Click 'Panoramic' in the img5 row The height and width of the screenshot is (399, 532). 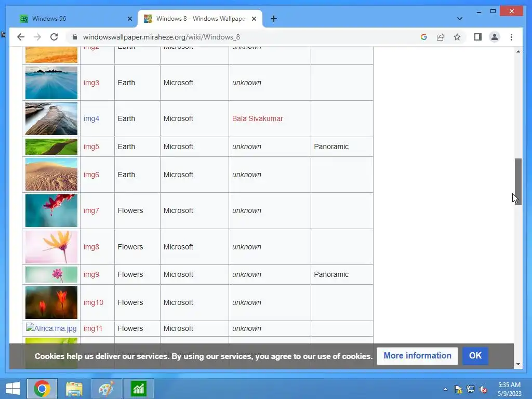coord(331,147)
